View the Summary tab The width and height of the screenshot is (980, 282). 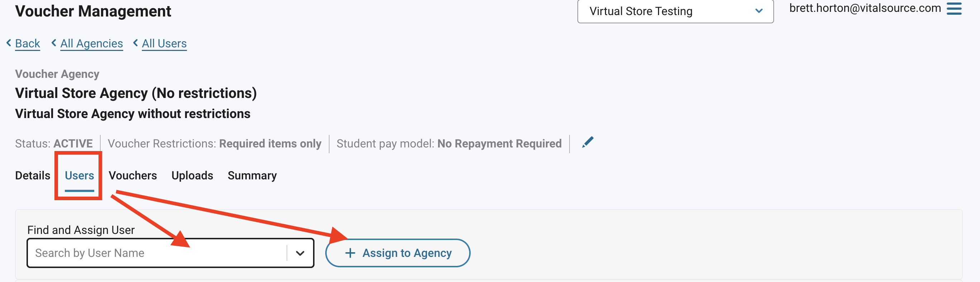(252, 176)
